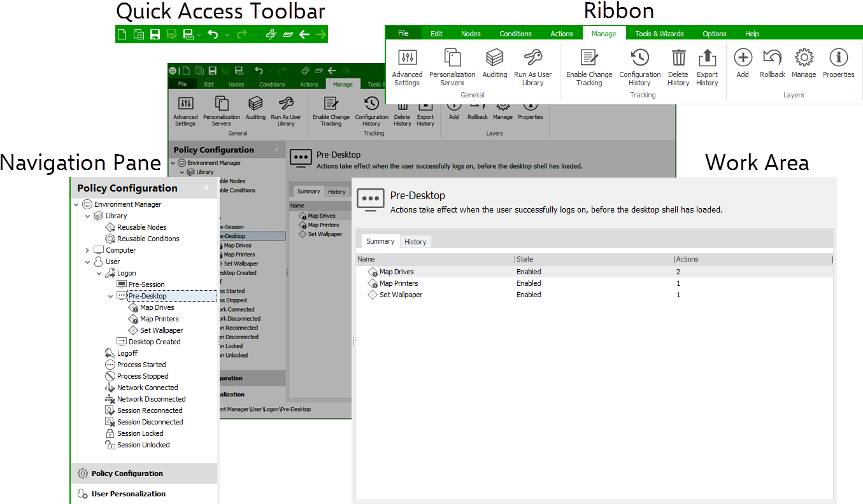Image resolution: width=863 pixels, height=504 pixels.
Task: Click the second icon in enlarged Quick Access Toolbar
Action: click(x=138, y=34)
